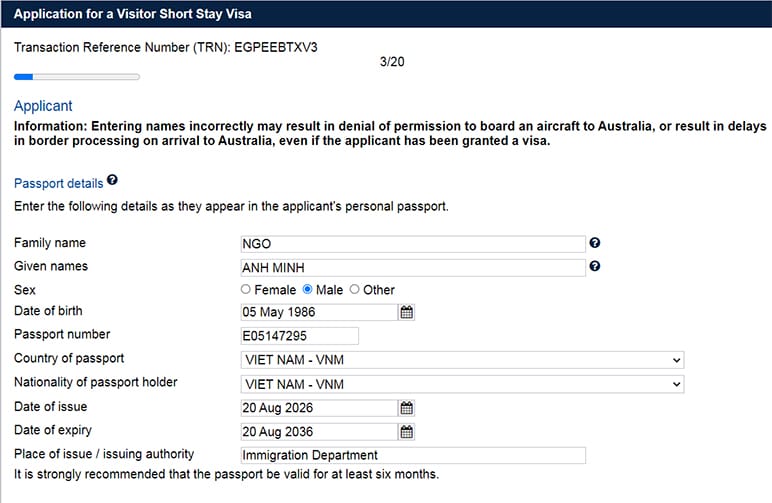Open help icon beside Passport details heading

pos(112,180)
